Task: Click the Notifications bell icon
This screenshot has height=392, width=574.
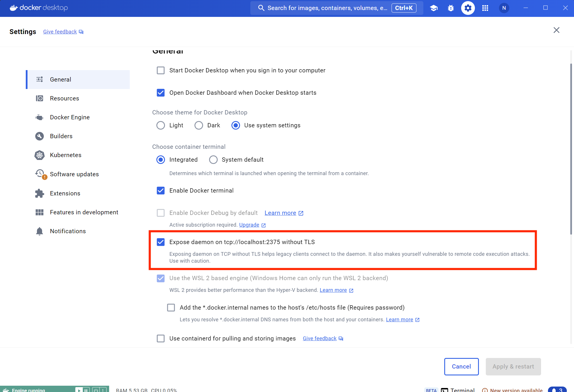Action: pyautogui.click(x=40, y=231)
